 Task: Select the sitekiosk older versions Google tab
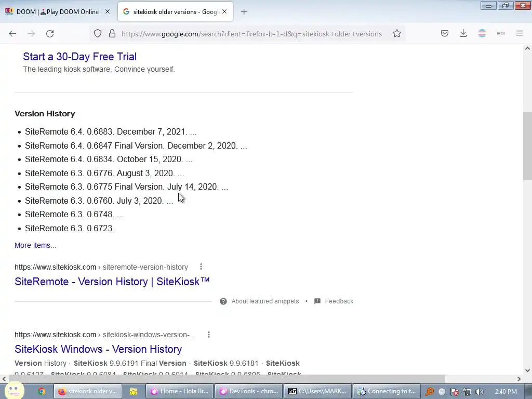pos(175,12)
